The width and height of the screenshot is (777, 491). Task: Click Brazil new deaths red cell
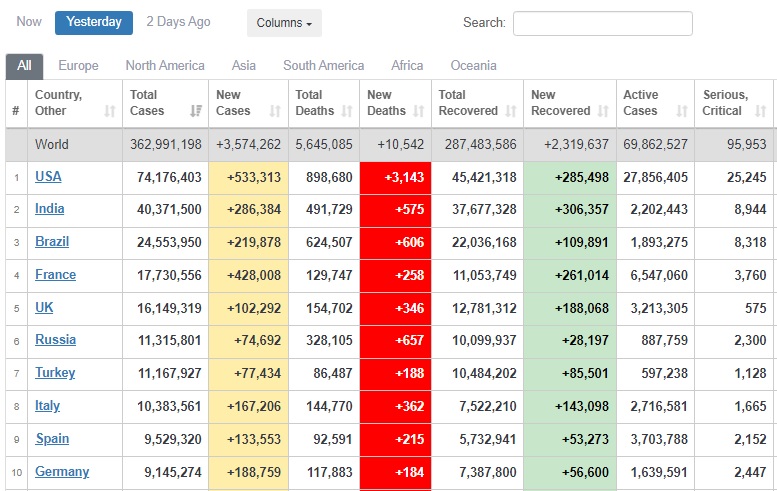pyautogui.click(x=395, y=242)
